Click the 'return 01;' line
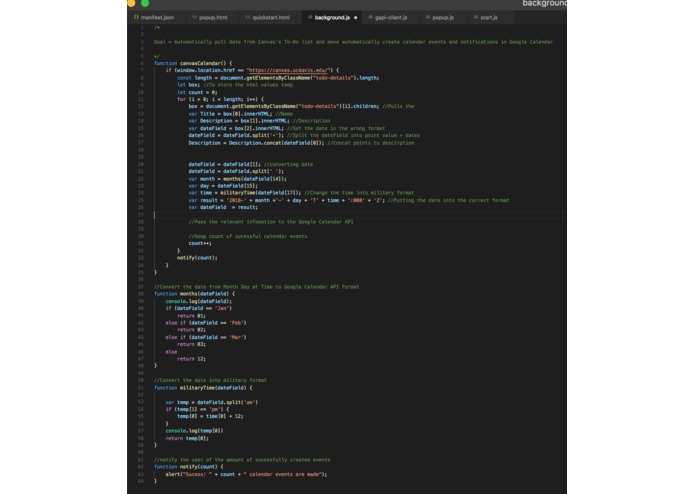695x494 pixels. point(191,316)
